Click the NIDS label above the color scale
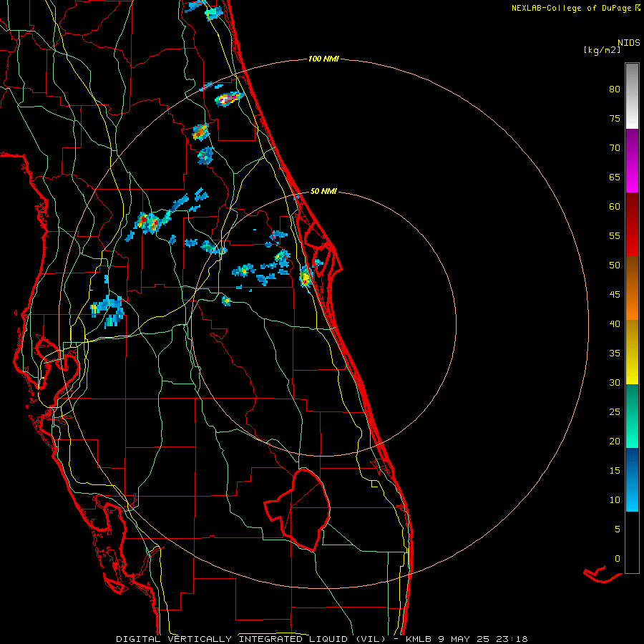 (x=629, y=42)
